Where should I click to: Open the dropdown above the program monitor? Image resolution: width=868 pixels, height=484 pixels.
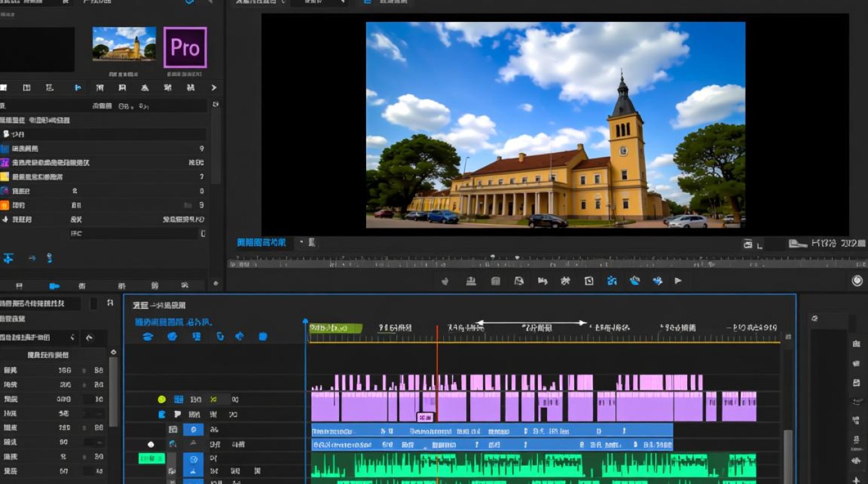pyautogui.click(x=320, y=3)
